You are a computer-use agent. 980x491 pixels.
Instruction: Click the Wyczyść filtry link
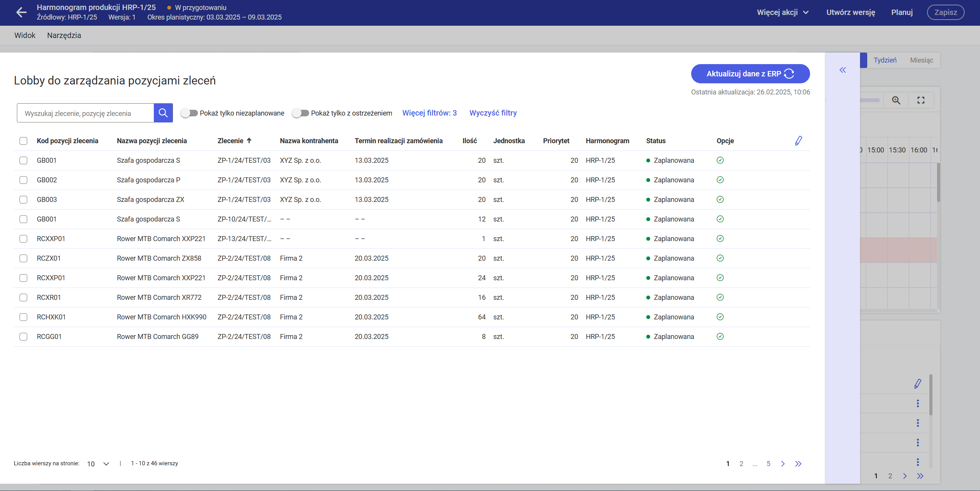point(493,113)
